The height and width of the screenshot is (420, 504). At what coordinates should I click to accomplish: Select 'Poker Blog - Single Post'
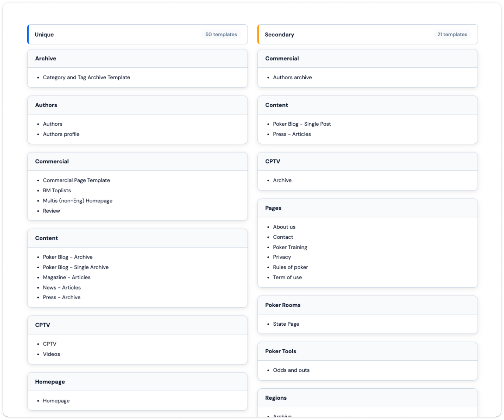(x=302, y=124)
